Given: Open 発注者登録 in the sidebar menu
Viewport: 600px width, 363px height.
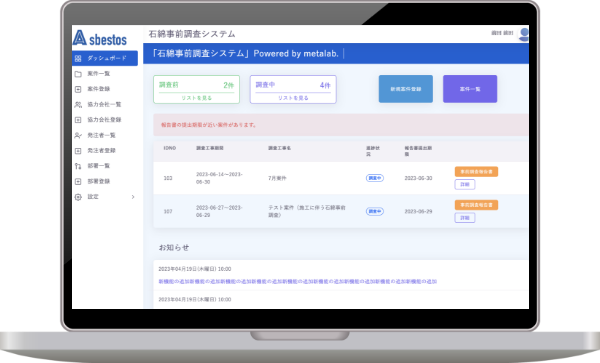Looking at the screenshot, I should pyautogui.click(x=101, y=151).
